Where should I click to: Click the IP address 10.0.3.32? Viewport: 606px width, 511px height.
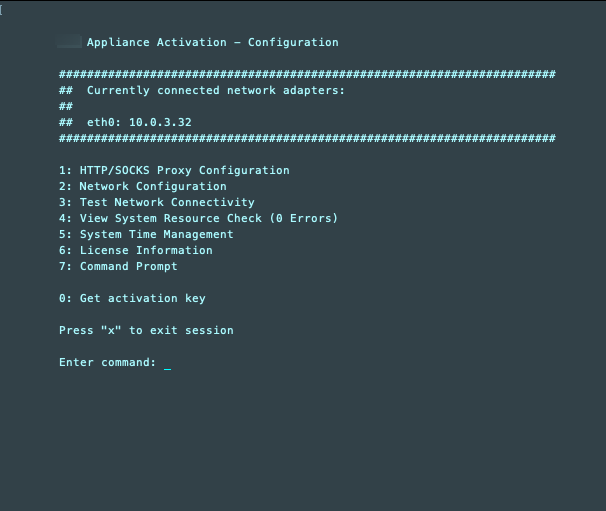(x=160, y=122)
